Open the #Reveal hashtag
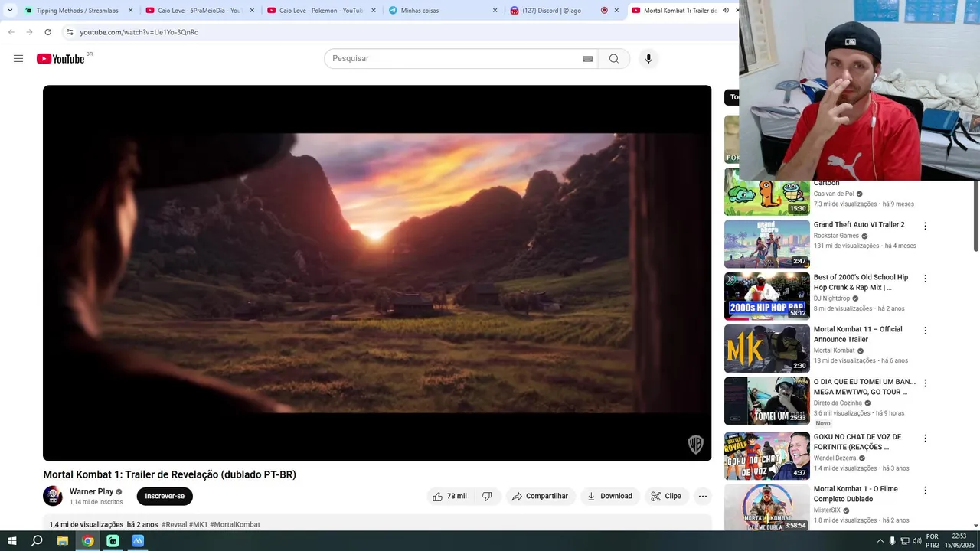This screenshot has height=551, width=980. [x=174, y=525]
